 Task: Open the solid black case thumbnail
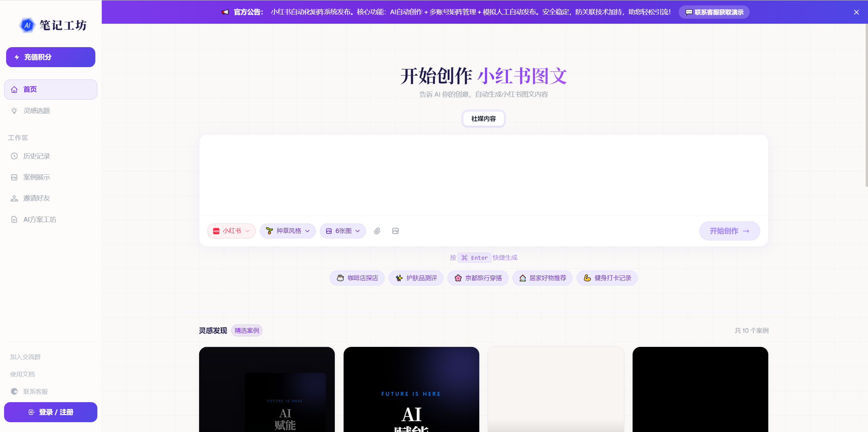700,389
